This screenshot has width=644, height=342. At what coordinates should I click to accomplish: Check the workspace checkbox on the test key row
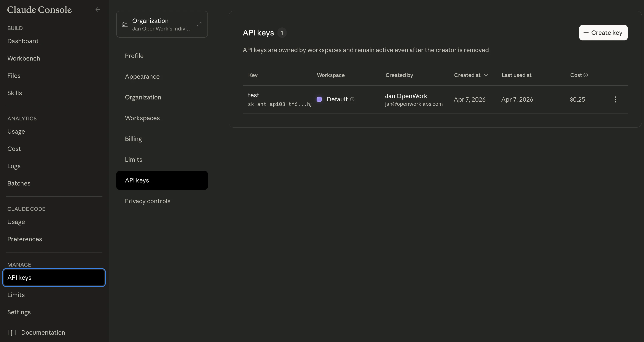[x=319, y=99]
